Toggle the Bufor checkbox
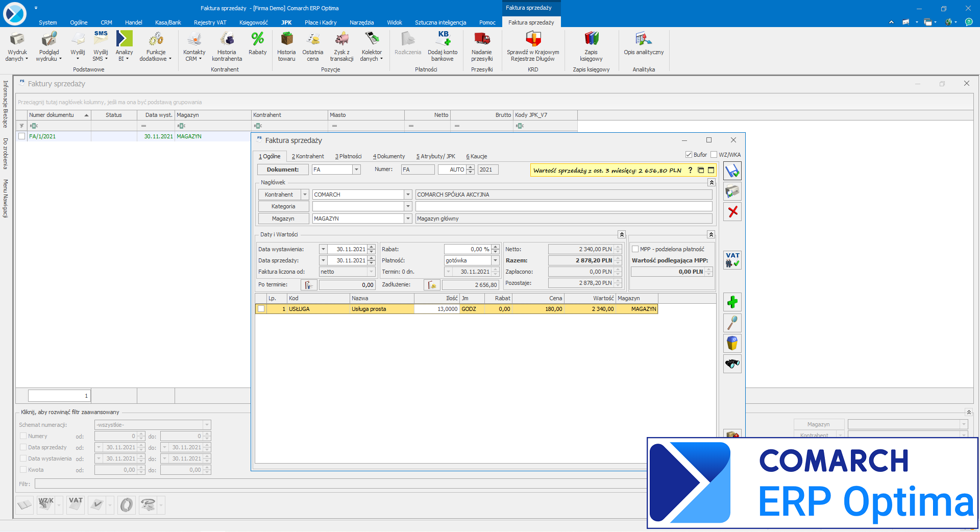 click(689, 155)
